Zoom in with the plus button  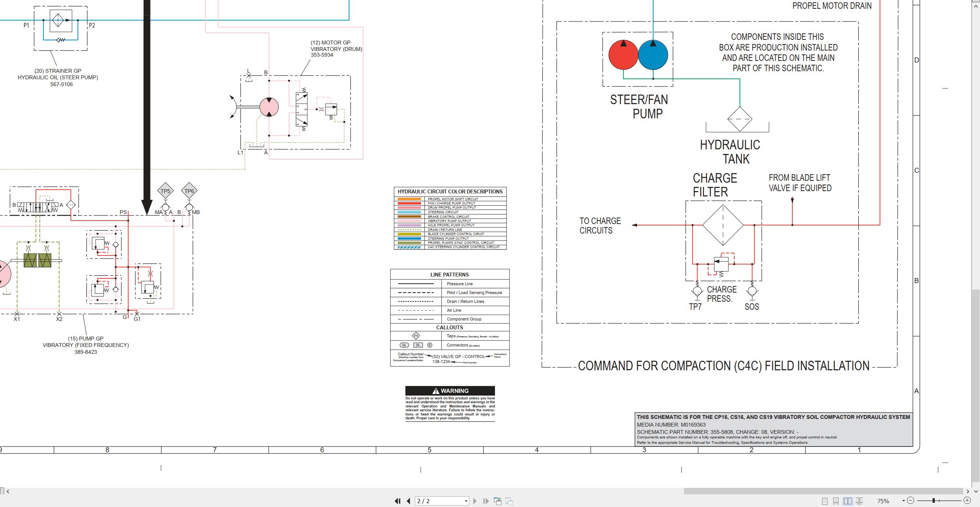(967, 500)
